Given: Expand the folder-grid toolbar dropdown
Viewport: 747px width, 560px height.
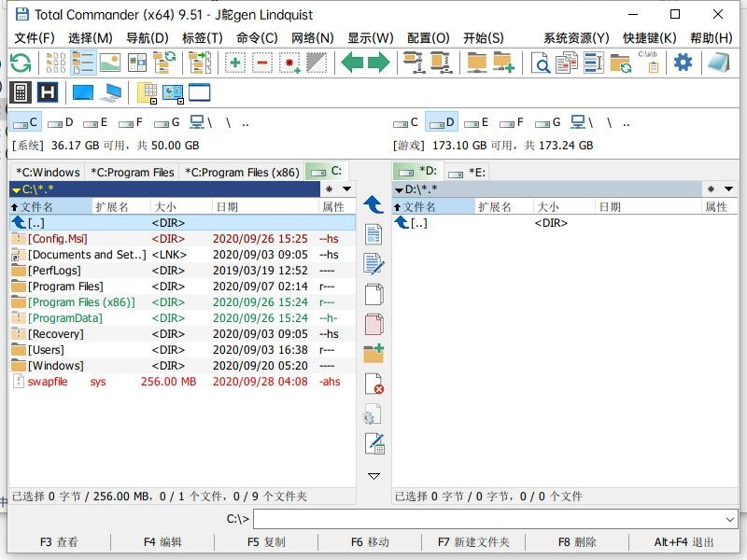Looking at the screenshot, I should (153, 102).
